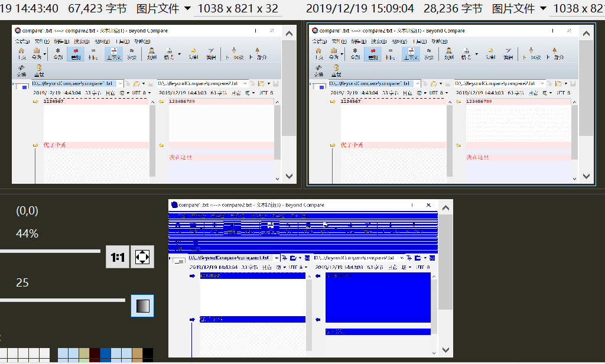Click the 1:1 actual size zoom button
Image resolution: width=605 pixels, height=364 pixels.
pyautogui.click(x=118, y=257)
